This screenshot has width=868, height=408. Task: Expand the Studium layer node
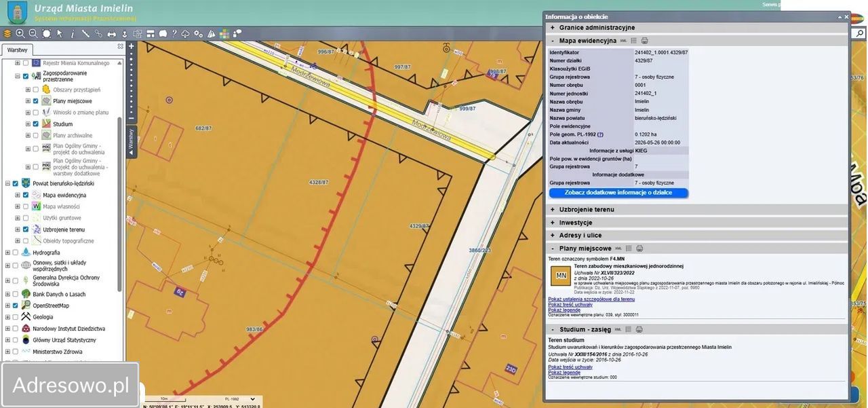[x=28, y=124]
